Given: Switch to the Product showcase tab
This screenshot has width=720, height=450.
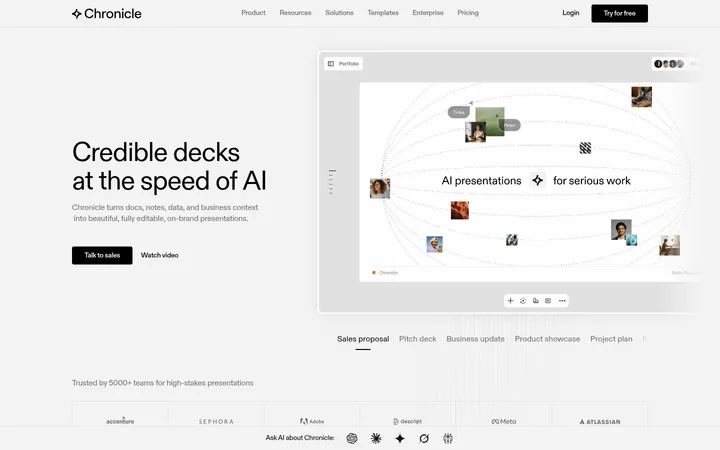Looking at the screenshot, I should coord(547,339).
